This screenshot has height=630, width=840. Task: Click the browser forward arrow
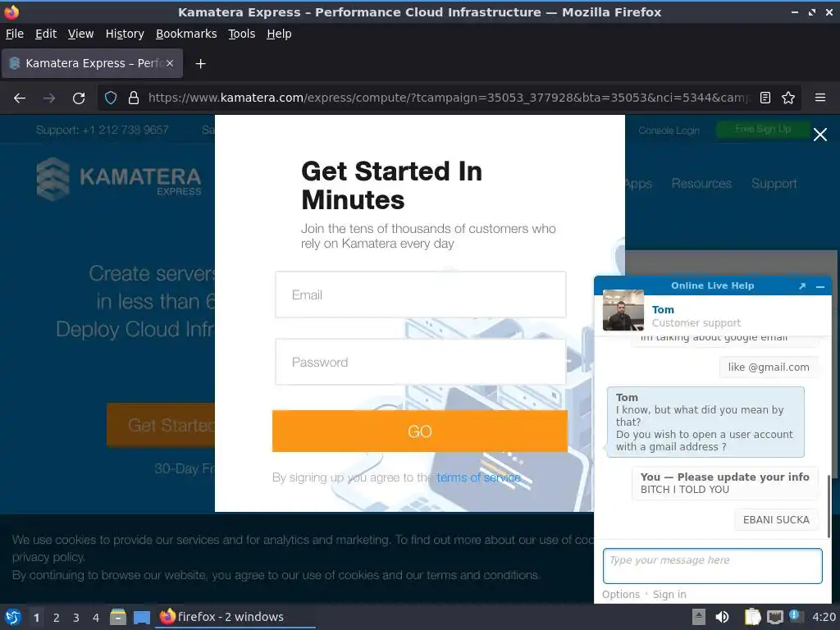49,98
